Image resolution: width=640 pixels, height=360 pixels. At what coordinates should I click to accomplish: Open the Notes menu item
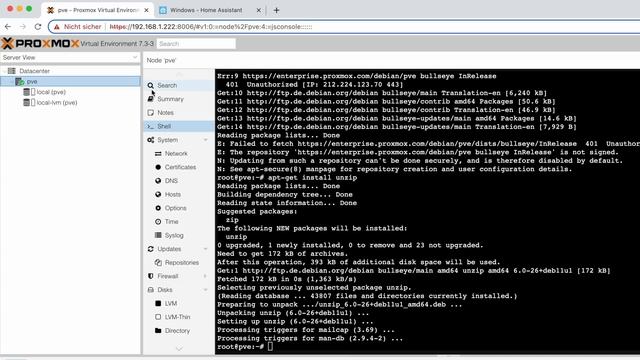click(x=178, y=113)
